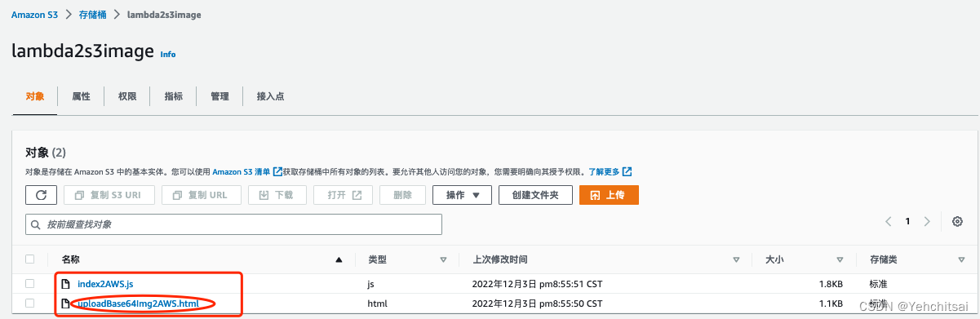This screenshot has height=319, width=980.
Task: Click the 上传 upload button
Action: [609, 195]
